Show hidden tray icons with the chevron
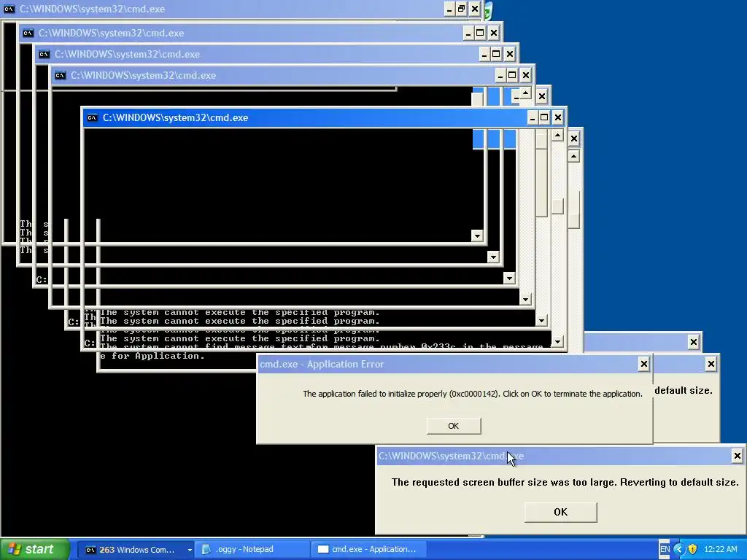The image size is (747, 560). [679, 550]
